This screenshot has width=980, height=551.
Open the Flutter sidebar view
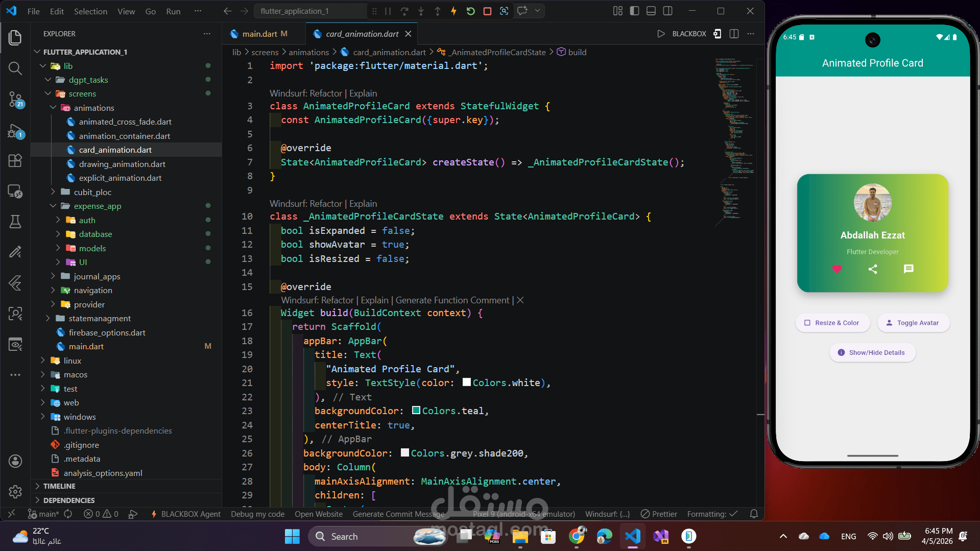[15, 283]
